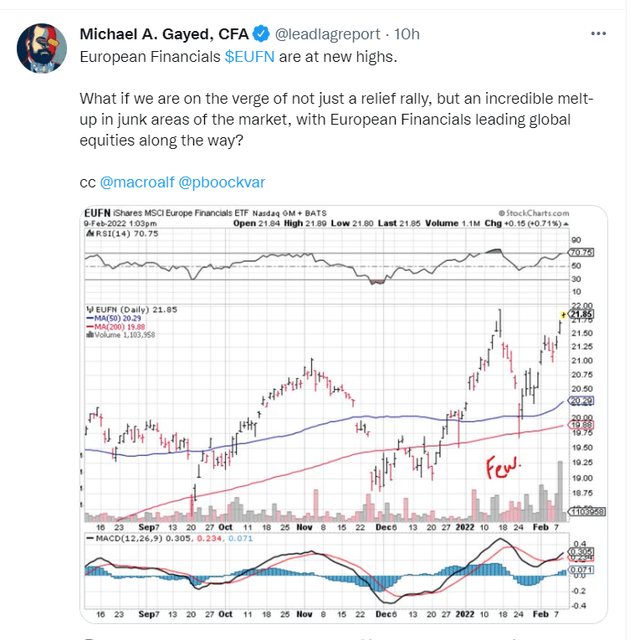Click the author name Michael A. Gayed, CFA

(164, 34)
